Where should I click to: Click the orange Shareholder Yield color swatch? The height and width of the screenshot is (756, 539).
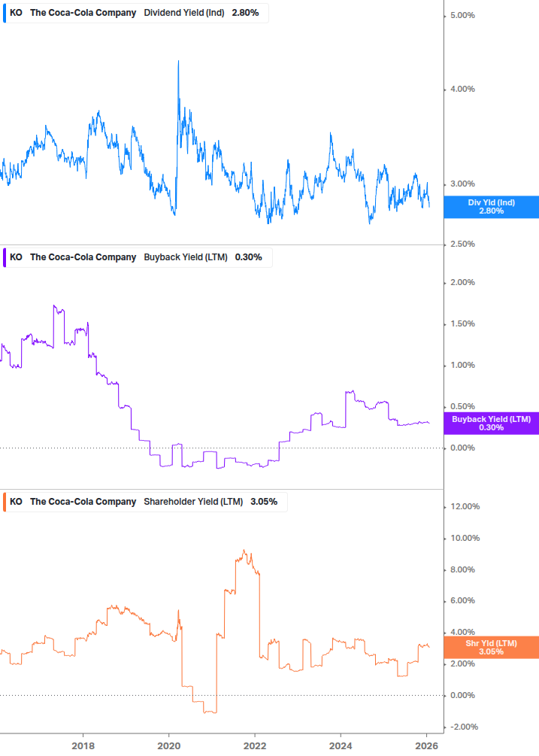coord(5,502)
